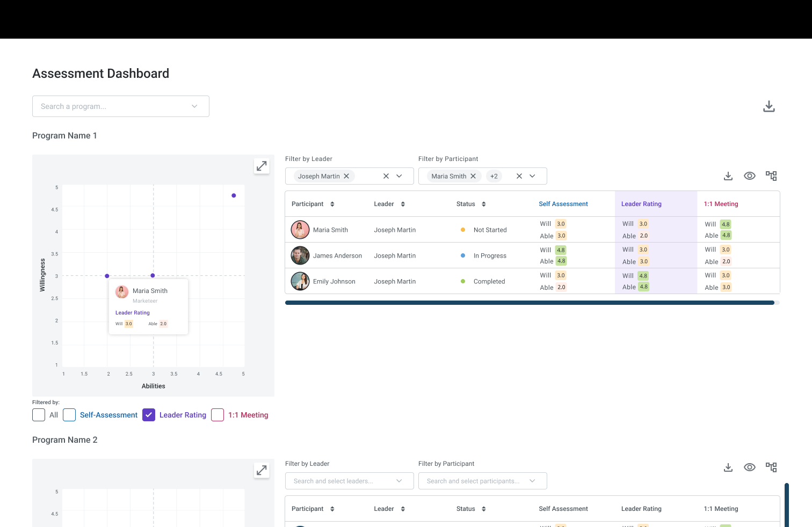
Task: Select 1:1 Meeting column header in Program 1
Action: click(x=721, y=204)
